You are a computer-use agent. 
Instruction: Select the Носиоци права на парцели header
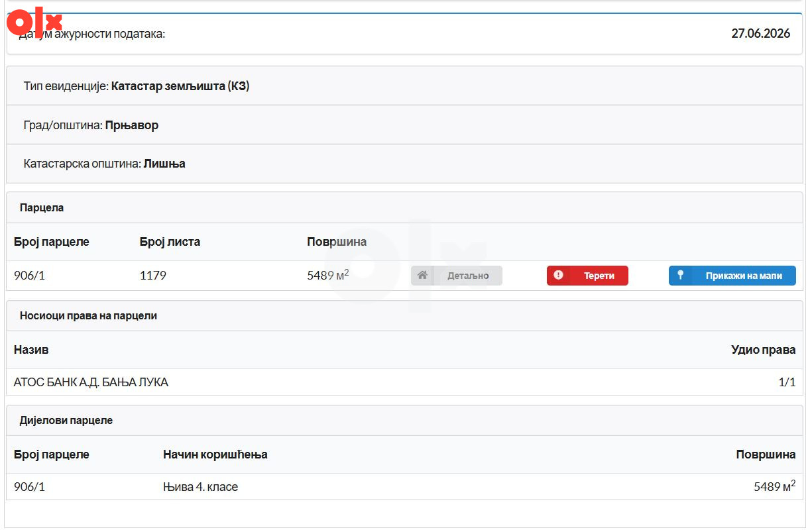coord(88,315)
